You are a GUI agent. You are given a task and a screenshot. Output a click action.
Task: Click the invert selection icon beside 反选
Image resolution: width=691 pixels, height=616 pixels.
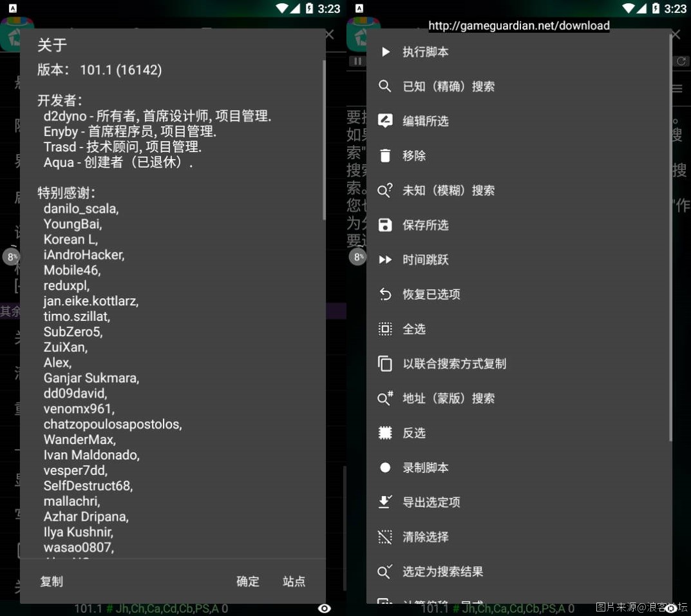pyautogui.click(x=385, y=433)
